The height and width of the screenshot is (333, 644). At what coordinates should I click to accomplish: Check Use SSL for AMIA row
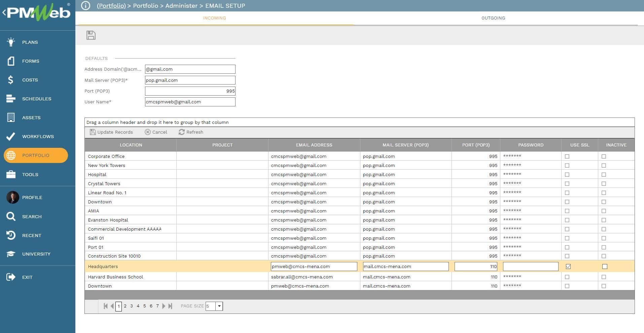(567, 211)
